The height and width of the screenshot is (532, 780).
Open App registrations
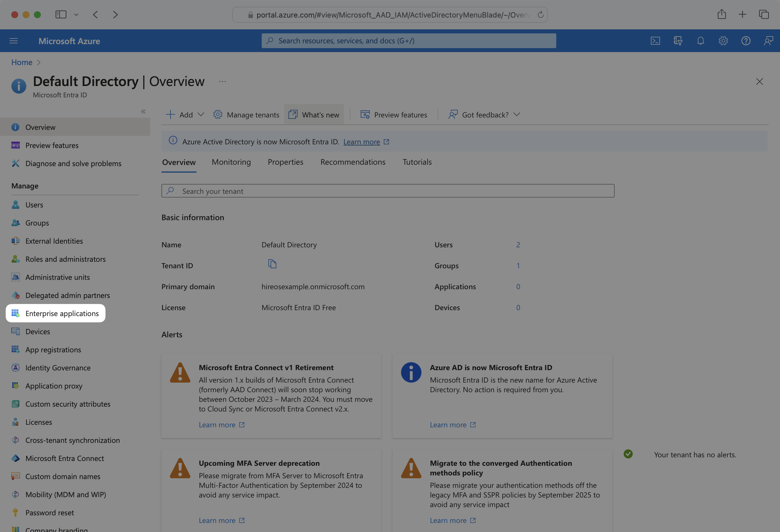point(53,349)
